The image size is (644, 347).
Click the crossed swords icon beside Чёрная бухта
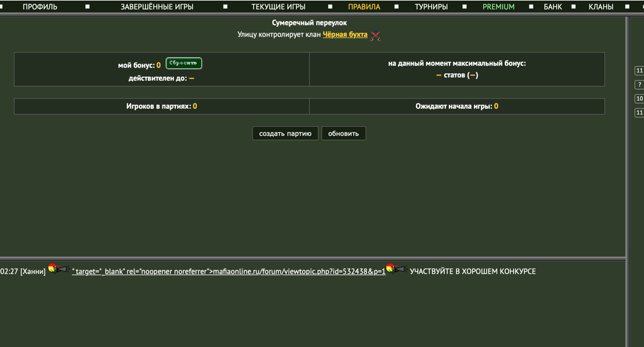click(375, 36)
